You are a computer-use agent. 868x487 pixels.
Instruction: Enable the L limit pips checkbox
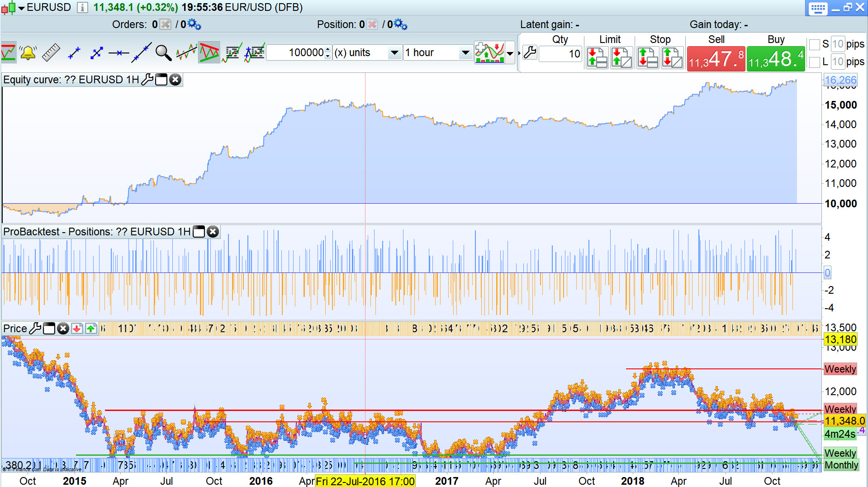point(814,62)
